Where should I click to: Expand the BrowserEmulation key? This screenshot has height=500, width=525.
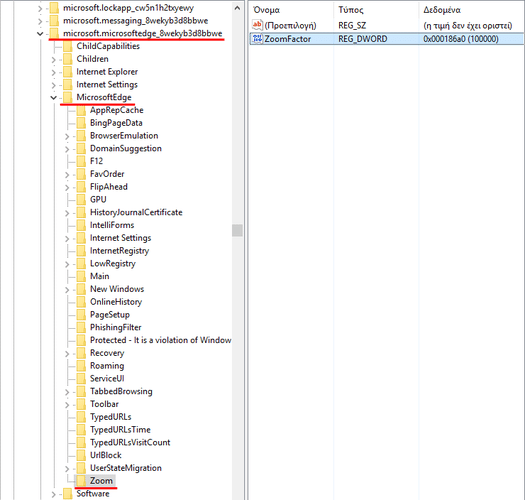(67, 136)
